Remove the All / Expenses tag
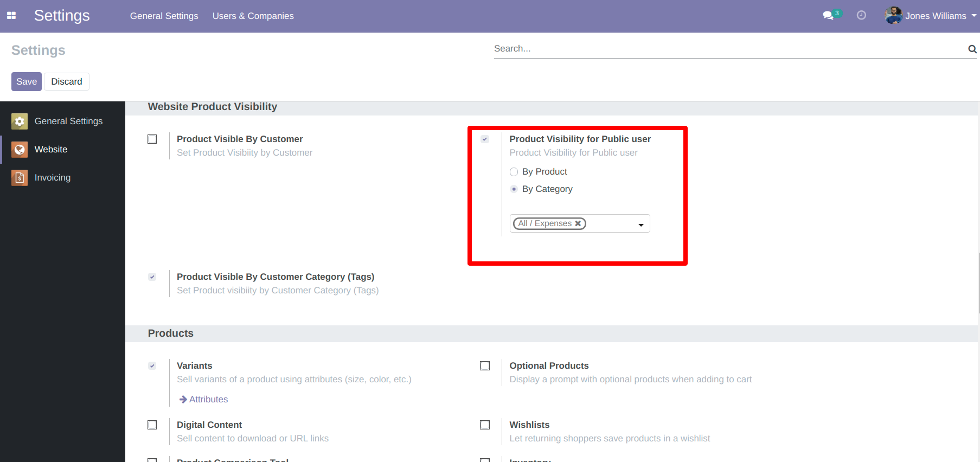The width and height of the screenshot is (980, 462). click(x=578, y=223)
